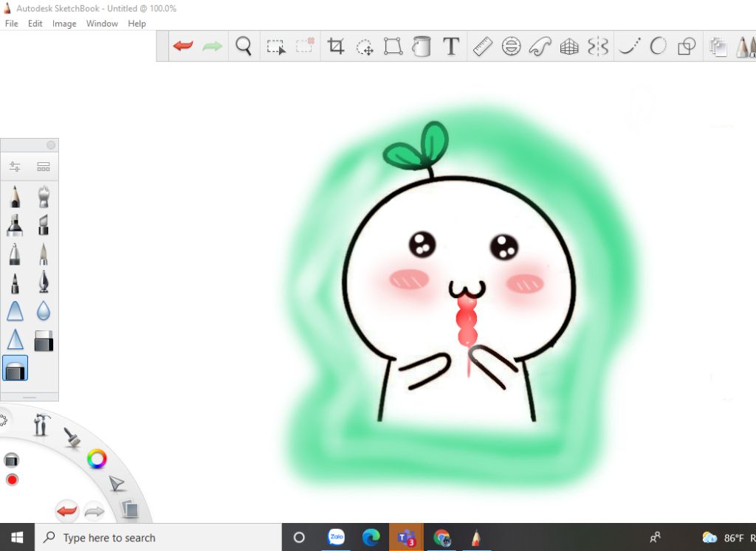756x551 pixels.
Task: Open Zalo from the taskbar
Action: point(336,536)
